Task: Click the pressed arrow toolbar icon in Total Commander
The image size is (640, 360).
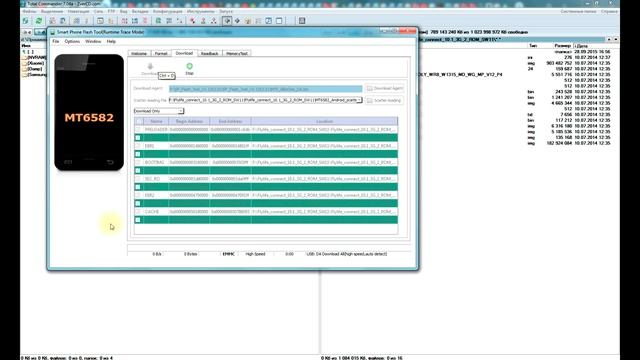Action: pyautogui.click(x=227, y=20)
